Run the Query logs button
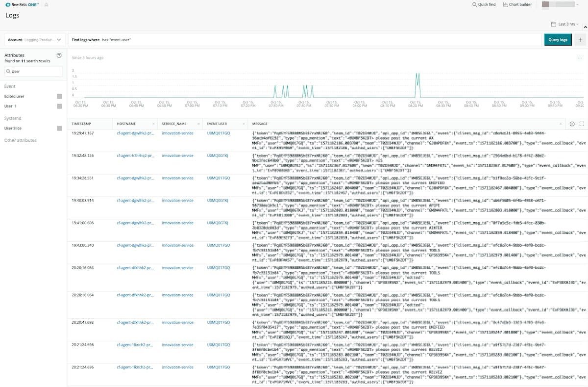This screenshot has width=588, height=387. 558,40
